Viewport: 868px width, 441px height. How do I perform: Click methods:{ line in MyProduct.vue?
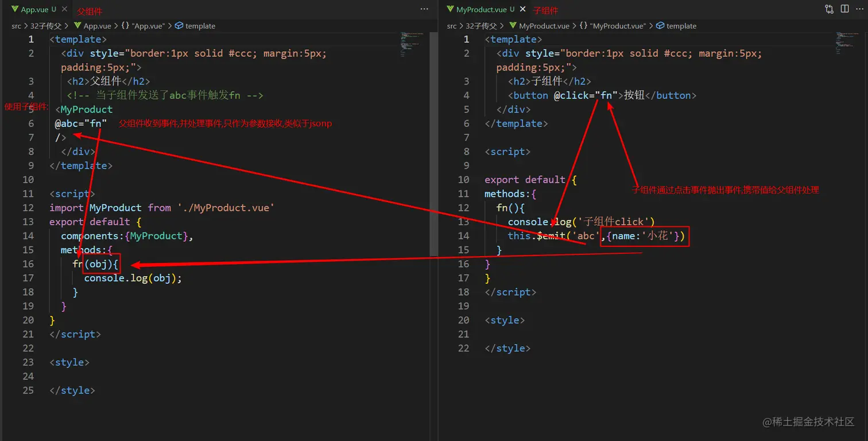[510, 194]
